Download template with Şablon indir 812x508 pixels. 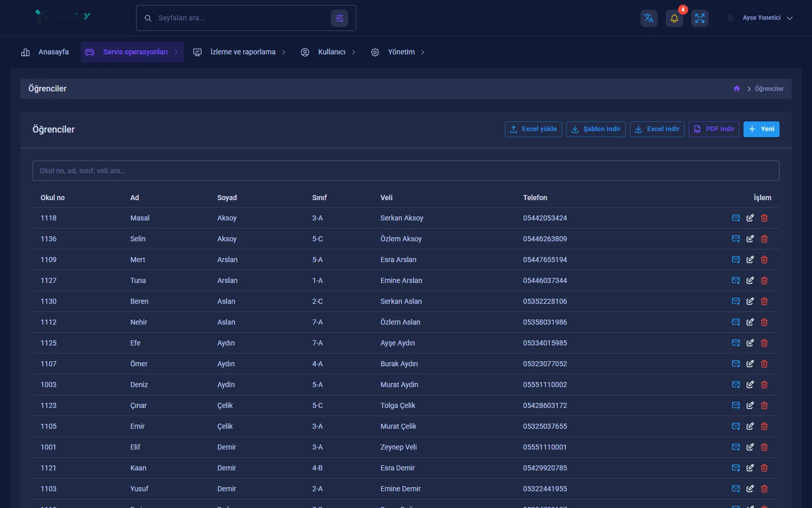point(596,129)
